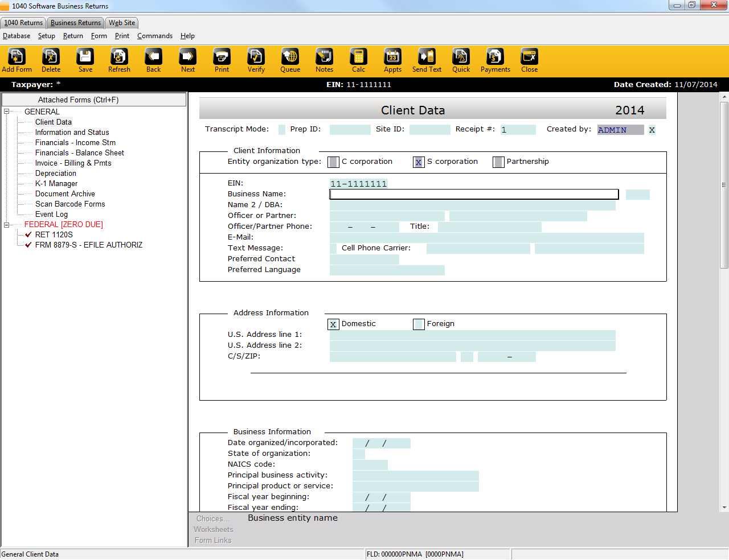Screen dimensions: 729x560
Task: Click the Verify toolbar icon
Action: pos(256,57)
